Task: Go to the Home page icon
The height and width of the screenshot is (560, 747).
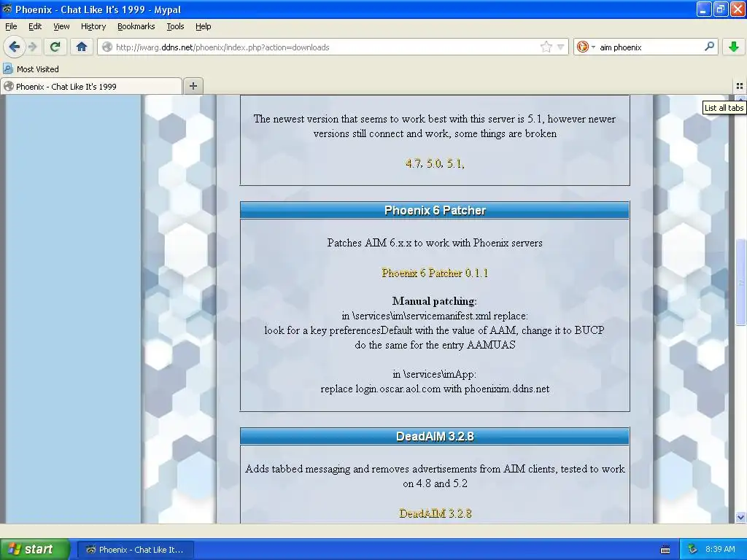Action: coord(82,47)
